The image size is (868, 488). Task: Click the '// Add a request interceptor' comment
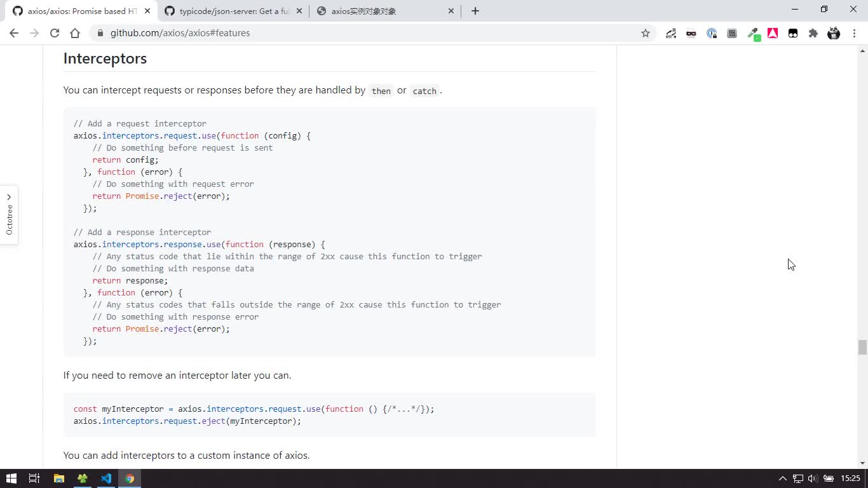(140, 124)
